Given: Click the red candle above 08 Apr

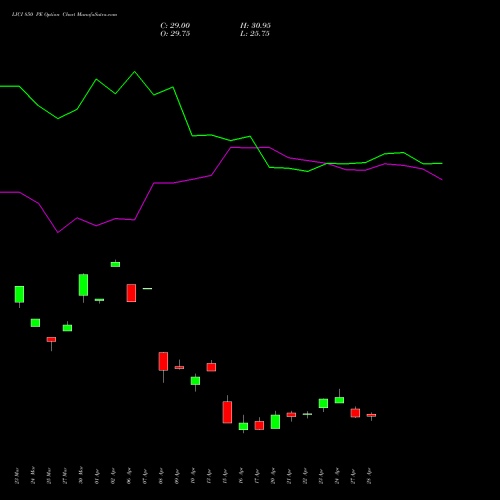Looking at the screenshot, I should coord(163,361).
